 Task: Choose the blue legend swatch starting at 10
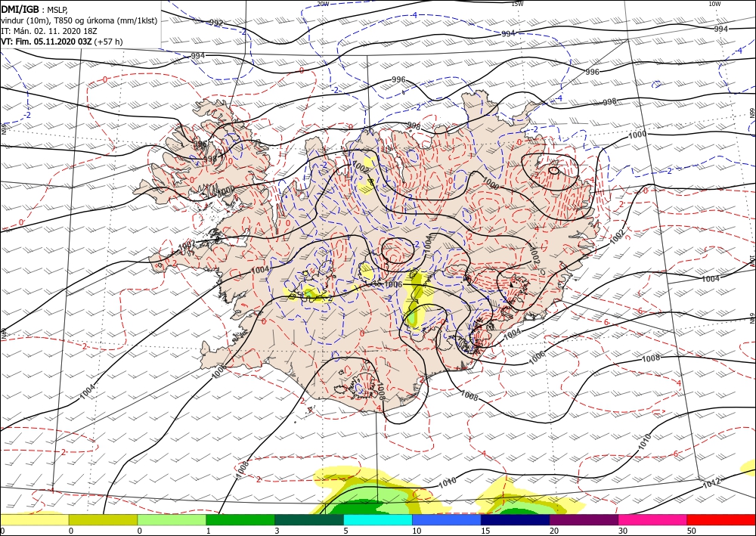tap(447, 519)
